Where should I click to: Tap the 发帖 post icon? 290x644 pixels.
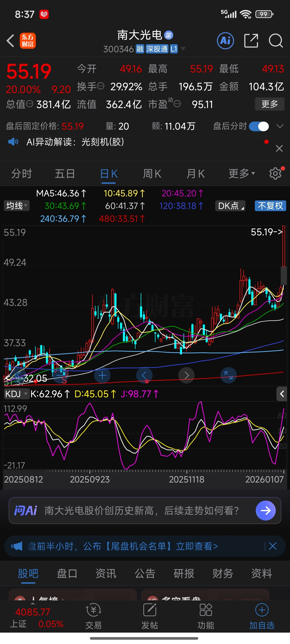pyautogui.click(x=150, y=616)
